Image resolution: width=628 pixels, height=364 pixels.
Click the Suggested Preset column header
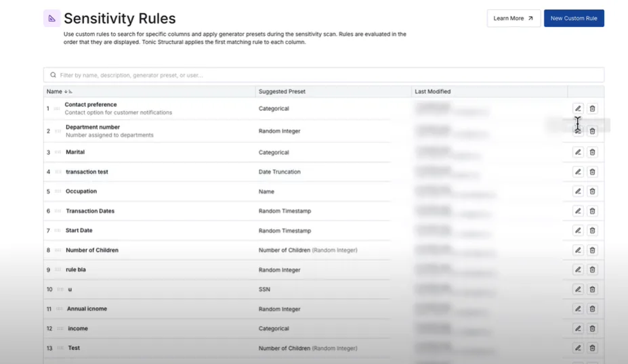click(282, 91)
